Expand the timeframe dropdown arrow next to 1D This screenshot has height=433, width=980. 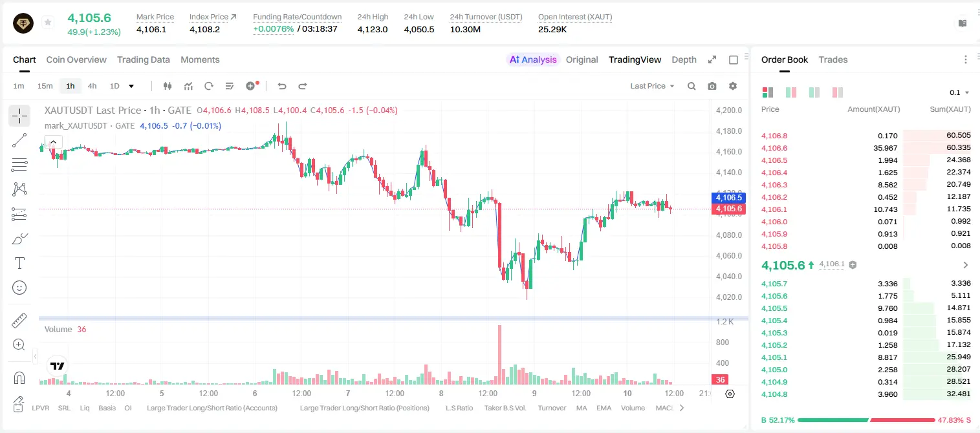pyautogui.click(x=131, y=86)
